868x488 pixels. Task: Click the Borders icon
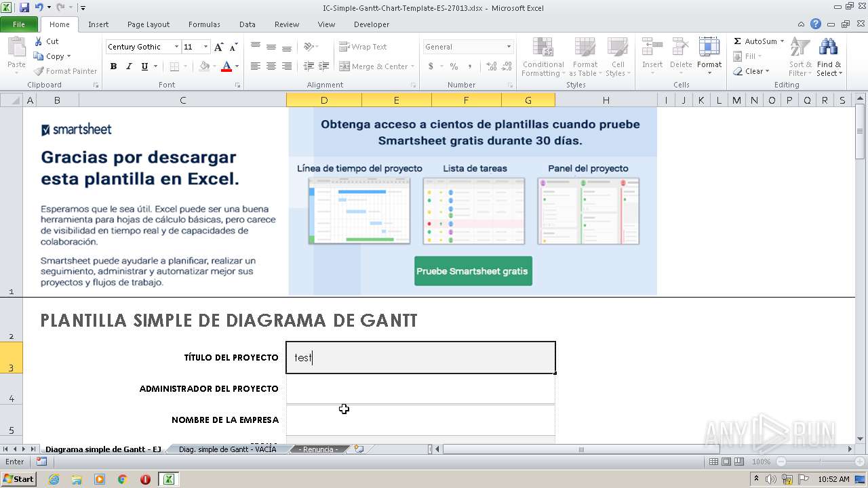(x=174, y=66)
